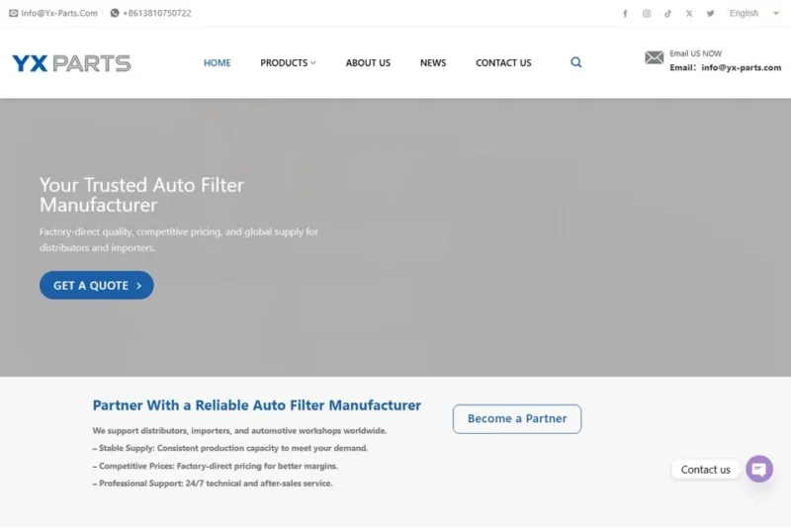The height and width of the screenshot is (532, 791).
Task: Click the Professional Support text line
Action: click(x=213, y=483)
